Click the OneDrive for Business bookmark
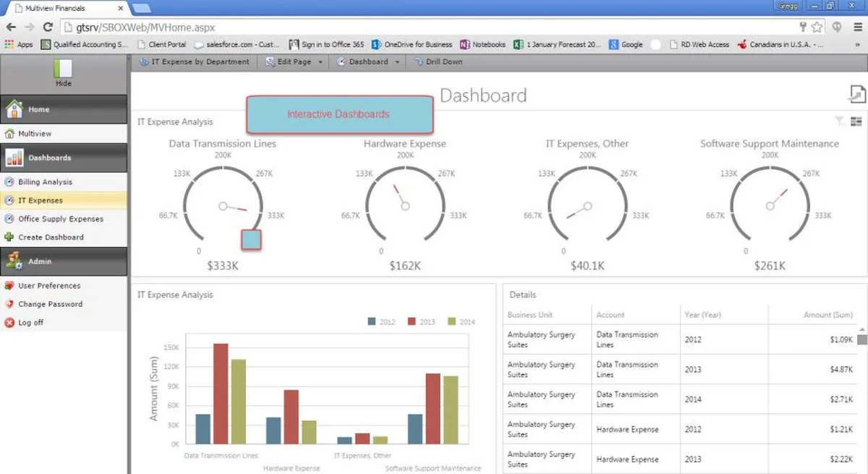 coord(412,44)
